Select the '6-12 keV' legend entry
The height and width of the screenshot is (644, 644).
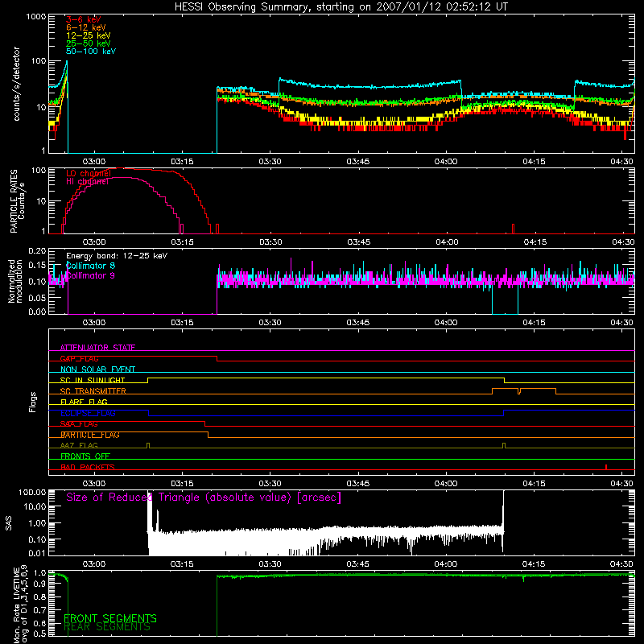coord(86,27)
